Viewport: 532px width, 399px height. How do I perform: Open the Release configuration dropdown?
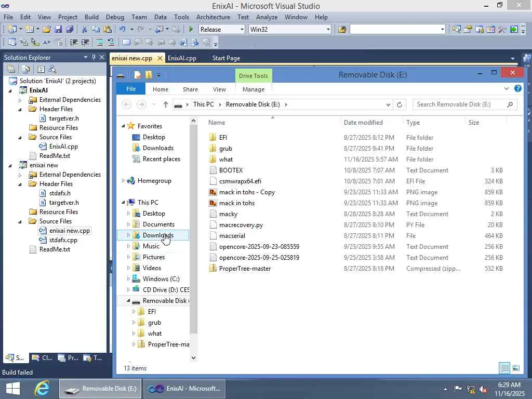point(242,30)
